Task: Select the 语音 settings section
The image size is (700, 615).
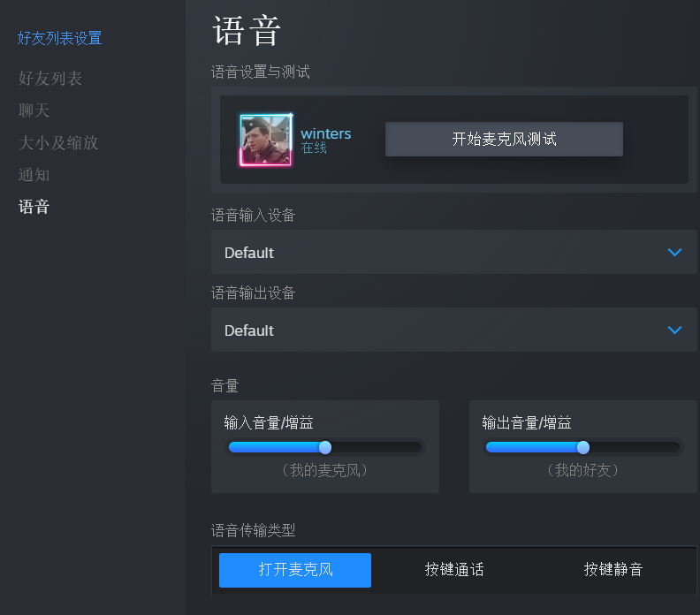Action: click(x=34, y=207)
